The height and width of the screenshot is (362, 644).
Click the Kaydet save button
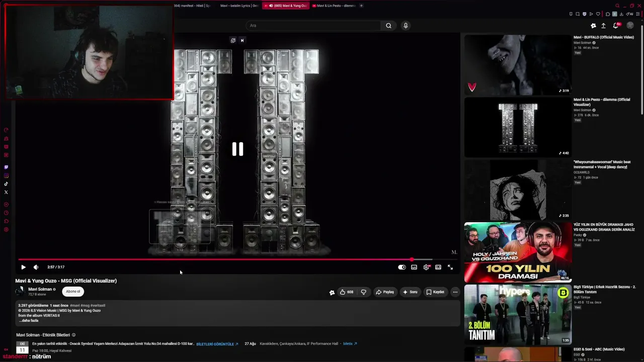point(435,292)
